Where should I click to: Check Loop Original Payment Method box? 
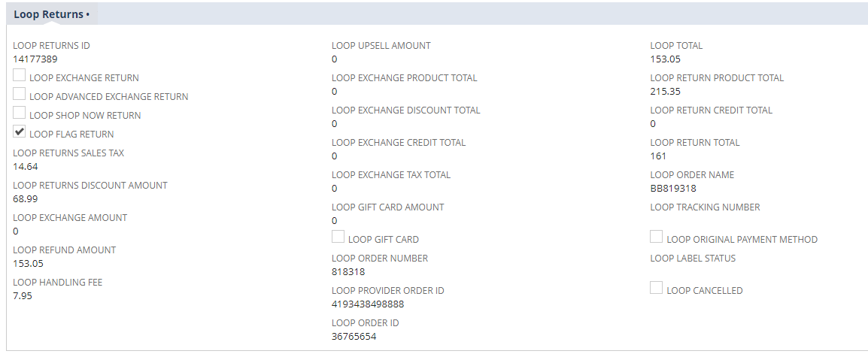point(657,237)
